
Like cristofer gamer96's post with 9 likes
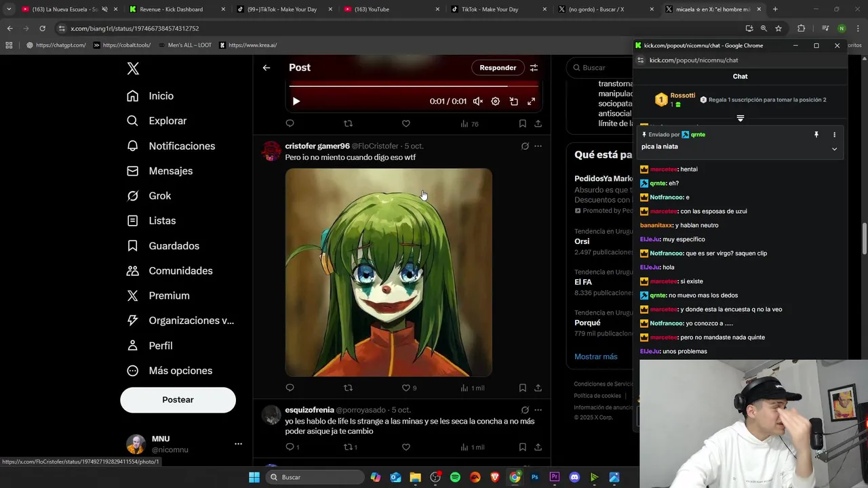tap(409, 388)
